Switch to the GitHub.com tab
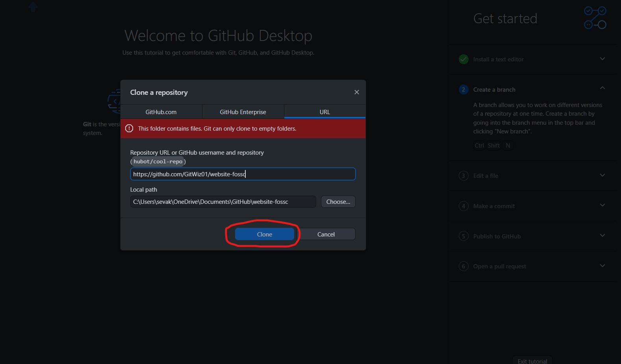The image size is (621, 364). coord(161,112)
